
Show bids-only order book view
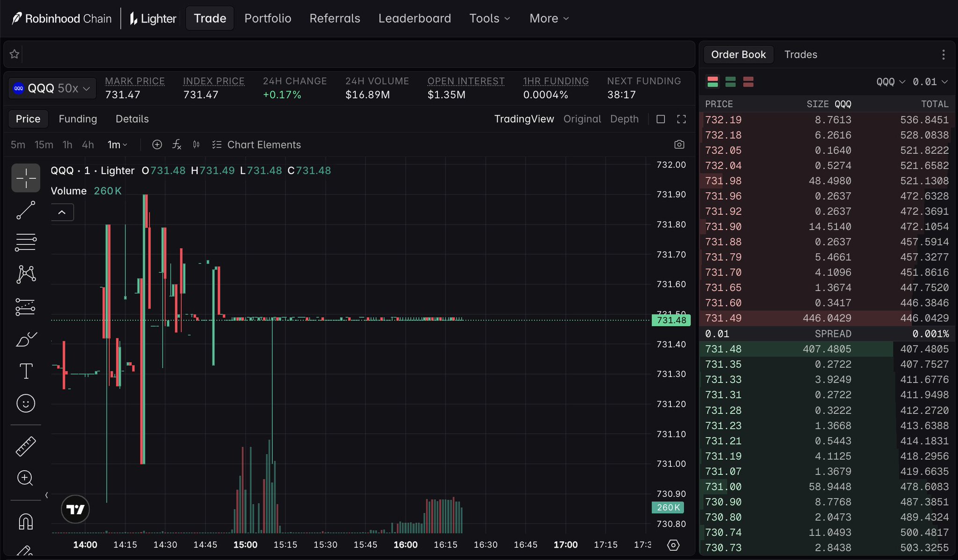point(731,82)
